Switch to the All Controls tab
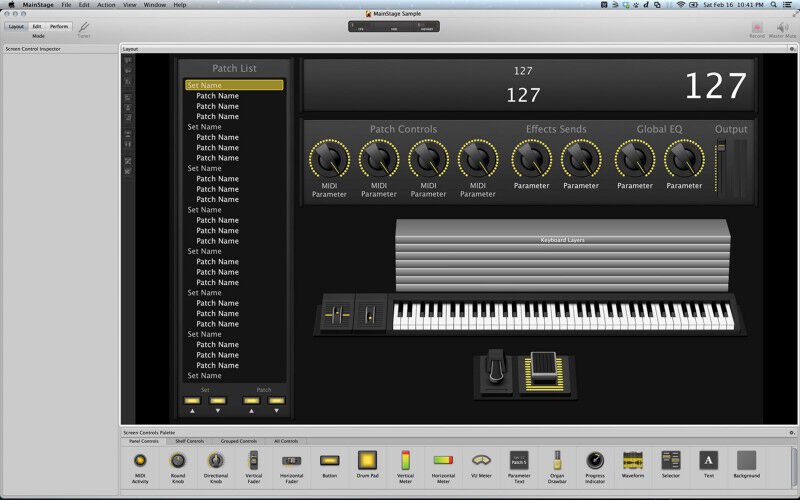 [286, 441]
